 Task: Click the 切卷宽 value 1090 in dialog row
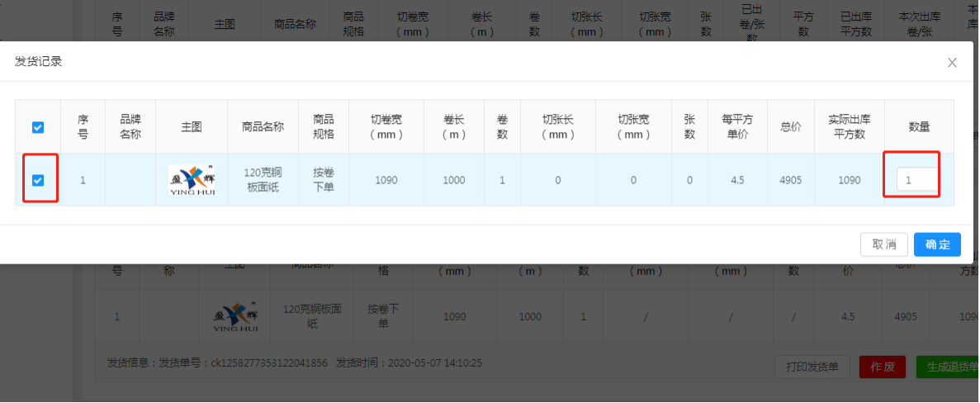pyautogui.click(x=386, y=180)
